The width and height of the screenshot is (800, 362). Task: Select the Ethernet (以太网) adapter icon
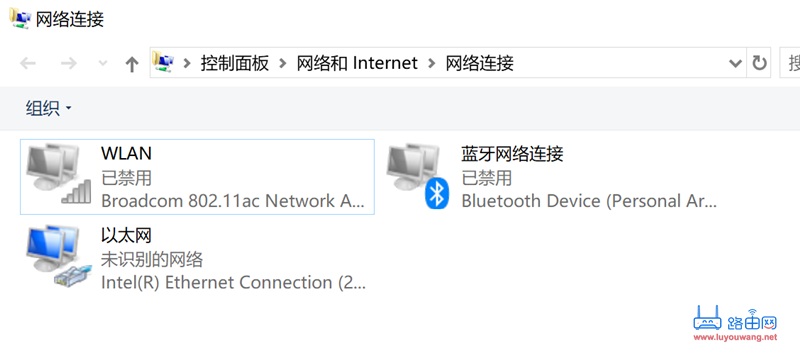click(x=59, y=256)
